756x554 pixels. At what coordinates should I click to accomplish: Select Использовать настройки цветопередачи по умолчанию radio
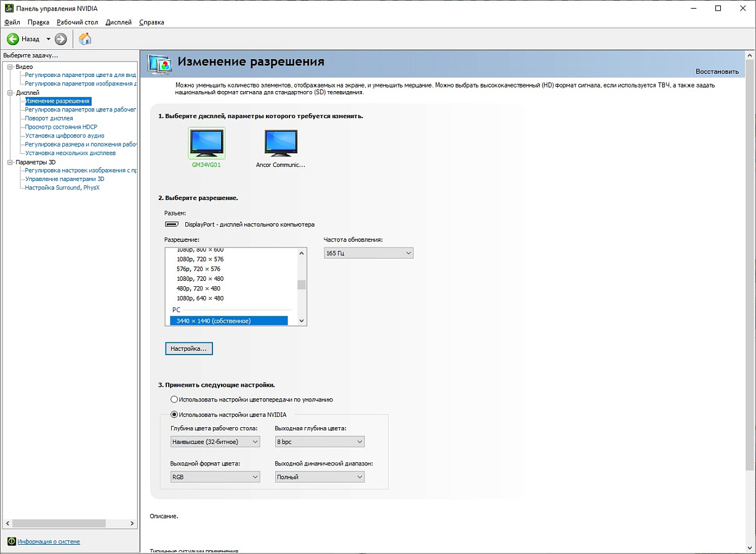(x=174, y=399)
